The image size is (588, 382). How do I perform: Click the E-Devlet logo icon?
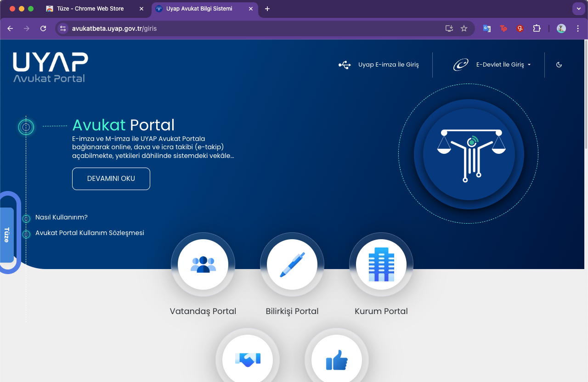point(460,65)
